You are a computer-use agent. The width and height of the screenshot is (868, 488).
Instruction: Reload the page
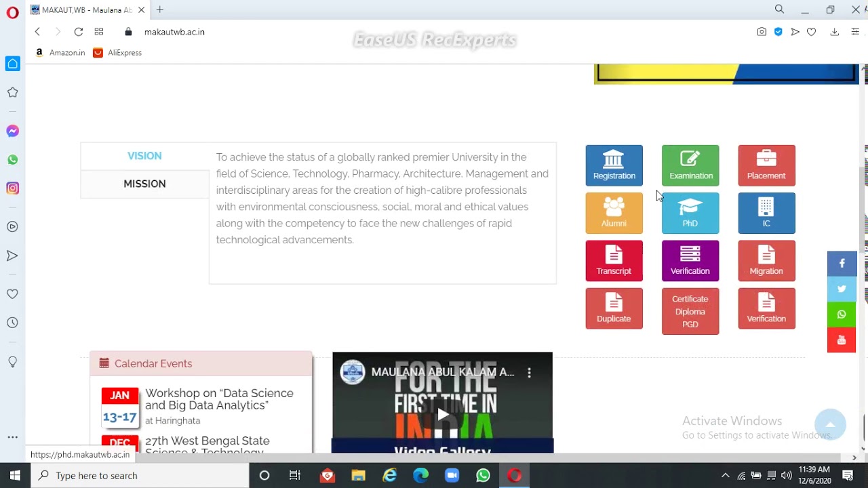pyautogui.click(x=79, y=32)
